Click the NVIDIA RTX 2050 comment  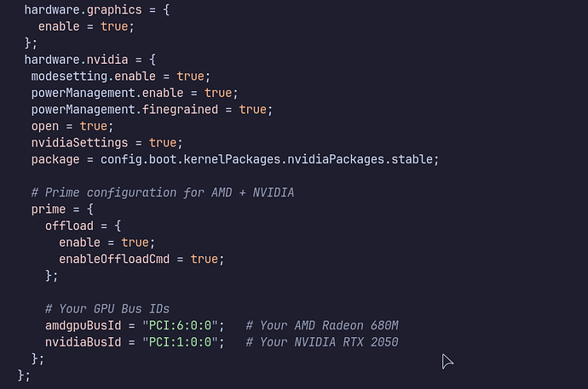coord(321,342)
